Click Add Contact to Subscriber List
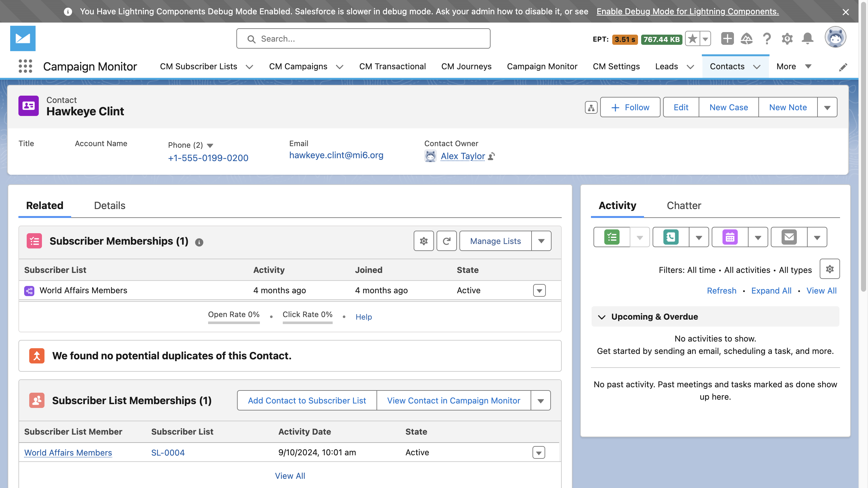Screen dimensions: 868x488 point(307,400)
